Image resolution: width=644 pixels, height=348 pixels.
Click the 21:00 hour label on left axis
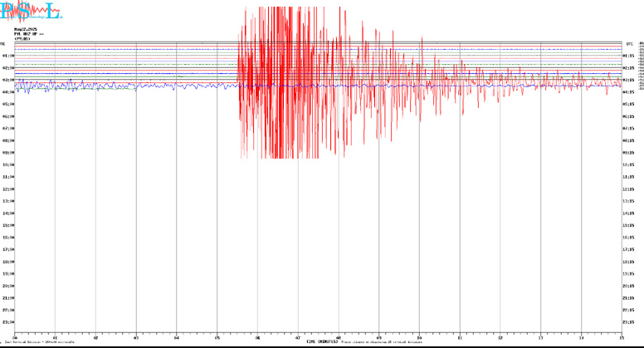7,297
